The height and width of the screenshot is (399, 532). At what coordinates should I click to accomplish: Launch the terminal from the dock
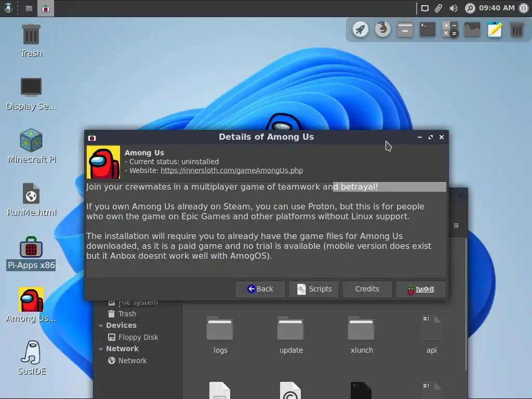coord(428,30)
